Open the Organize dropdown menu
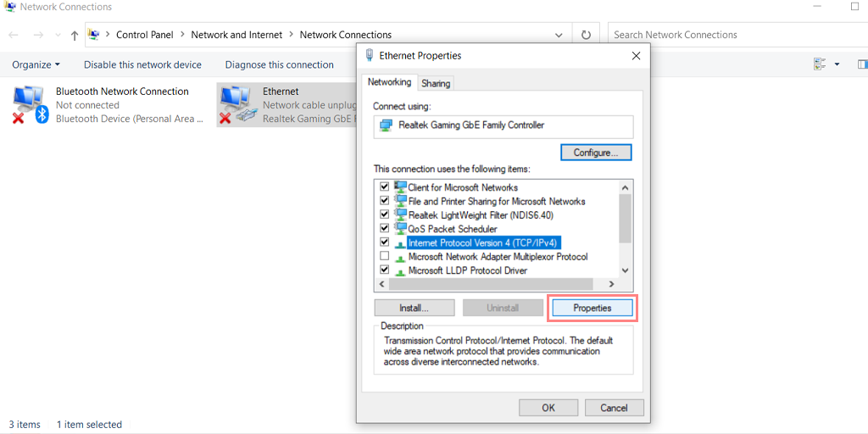Image resolution: width=868 pixels, height=434 pixels. 36,64
